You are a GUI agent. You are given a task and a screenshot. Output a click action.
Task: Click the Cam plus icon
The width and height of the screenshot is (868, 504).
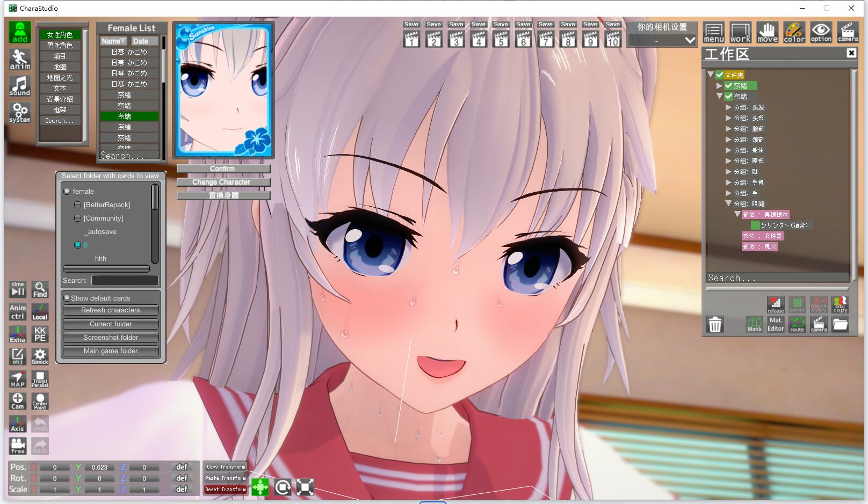coord(18,401)
